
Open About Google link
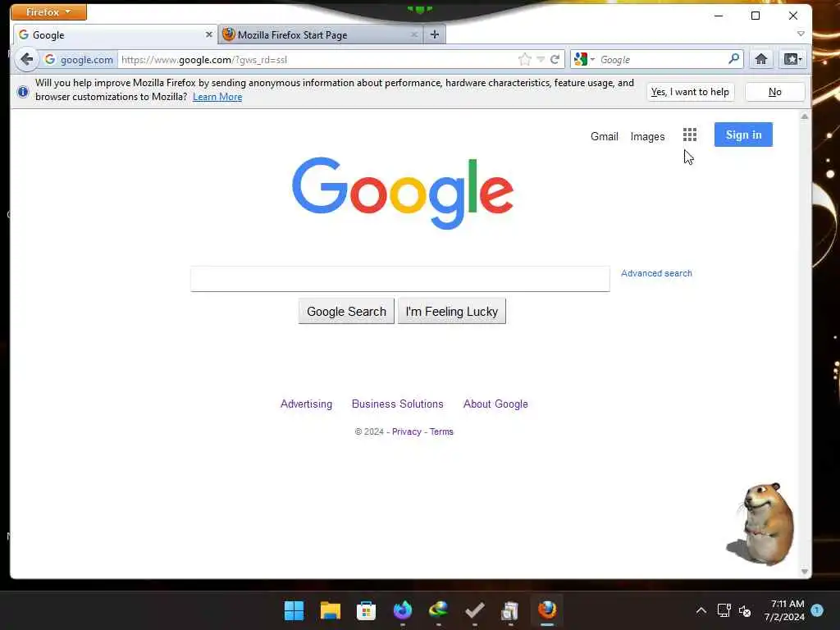pyautogui.click(x=495, y=404)
